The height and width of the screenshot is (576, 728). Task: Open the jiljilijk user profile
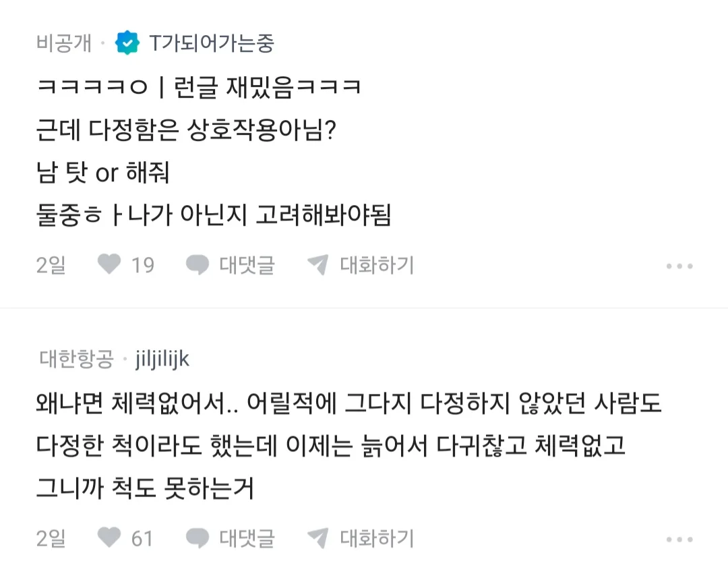pyautogui.click(x=162, y=359)
